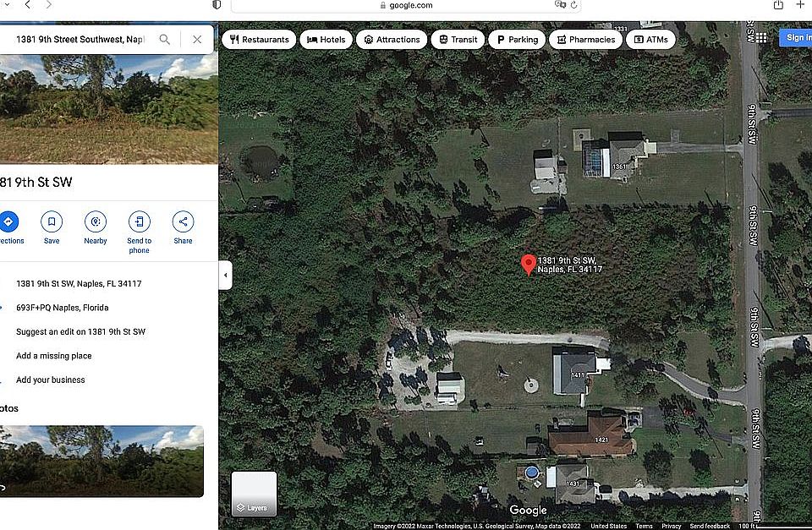Image resolution: width=812 pixels, height=530 pixels.
Task: Select the Hotels category chip
Action: (x=326, y=40)
